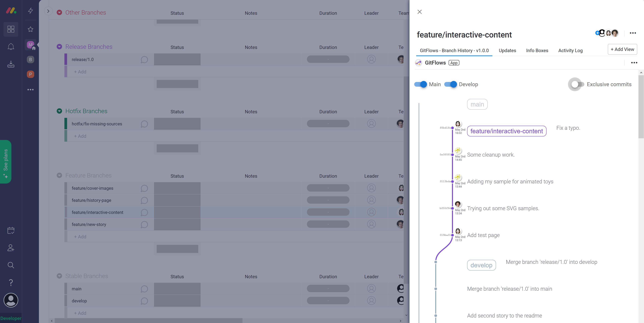The height and width of the screenshot is (323, 644).
Task: Collapse the Release Branches group
Action: 59,47
